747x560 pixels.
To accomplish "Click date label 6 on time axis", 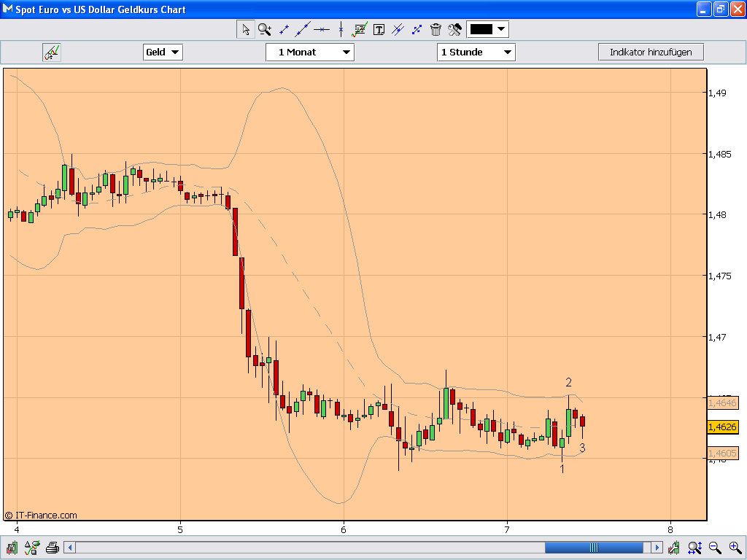I will click(344, 529).
